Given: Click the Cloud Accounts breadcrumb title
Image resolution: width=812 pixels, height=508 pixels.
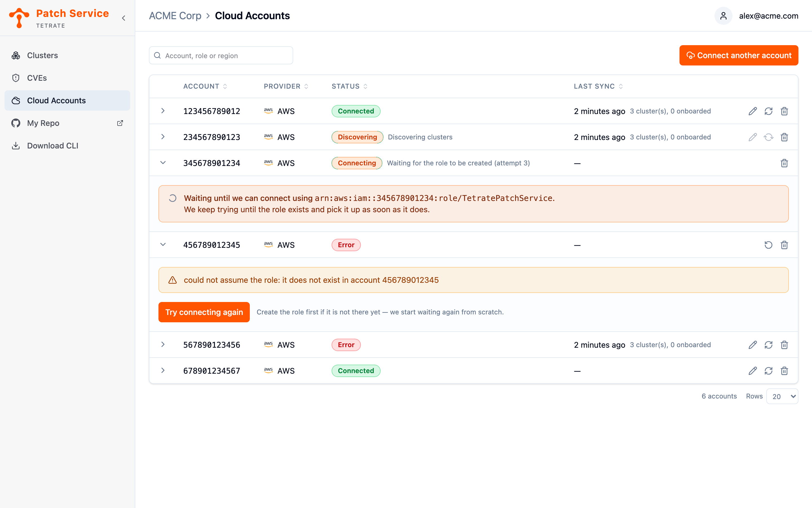Looking at the screenshot, I should 252,16.
